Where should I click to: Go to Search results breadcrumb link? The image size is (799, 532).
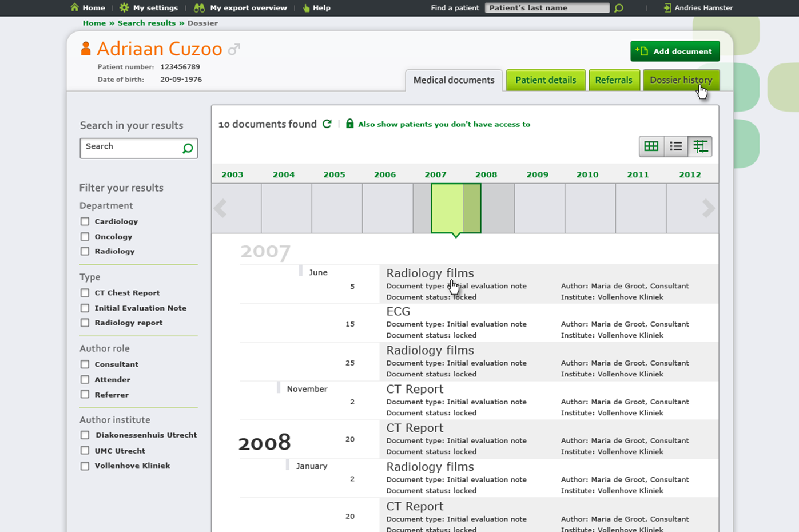point(146,23)
